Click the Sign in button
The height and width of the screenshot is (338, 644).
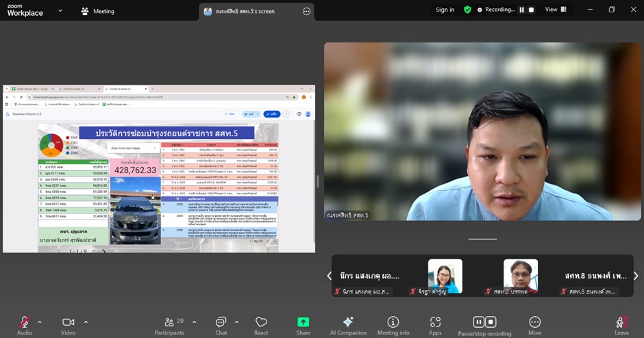click(445, 10)
